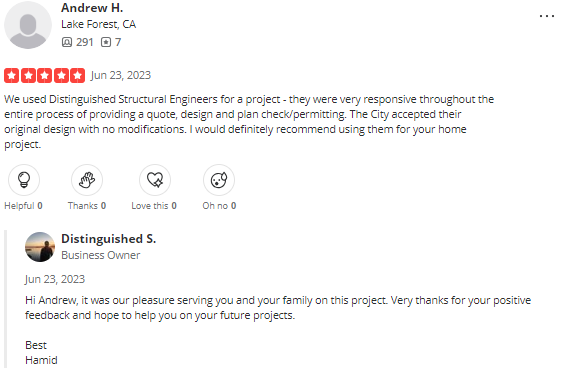Click the Love this heart icon
587x380 pixels.
point(155,180)
